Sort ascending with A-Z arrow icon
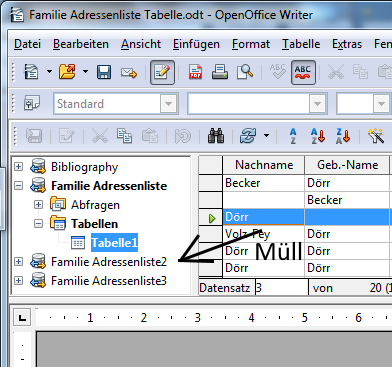Viewport: 392px width, 367px height. tap(318, 136)
